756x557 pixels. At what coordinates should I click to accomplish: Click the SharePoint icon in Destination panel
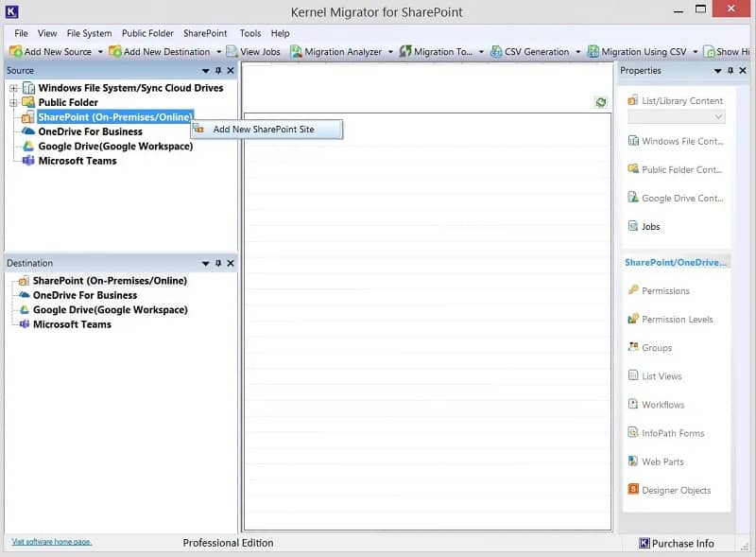pyautogui.click(x=24, y=281)
